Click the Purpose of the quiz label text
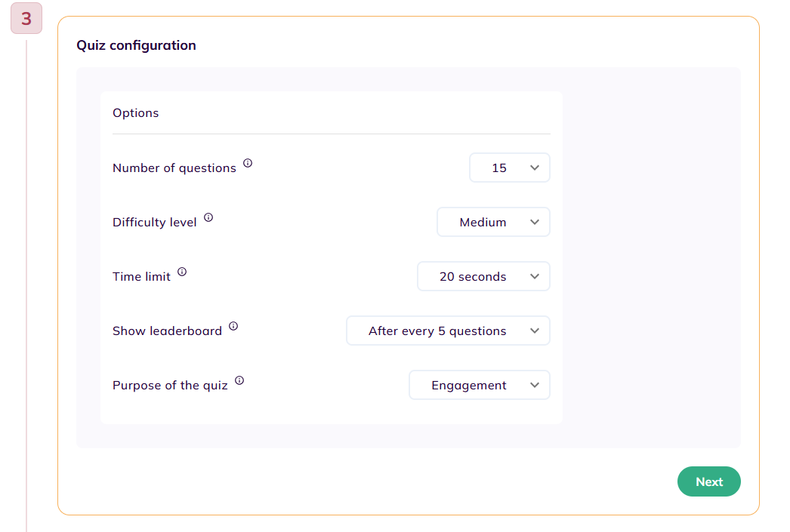 pos(170,386)
